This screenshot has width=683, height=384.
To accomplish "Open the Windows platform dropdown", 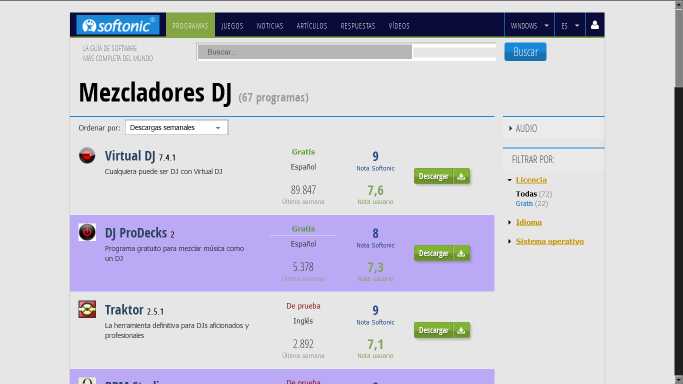I will point(529,26).
